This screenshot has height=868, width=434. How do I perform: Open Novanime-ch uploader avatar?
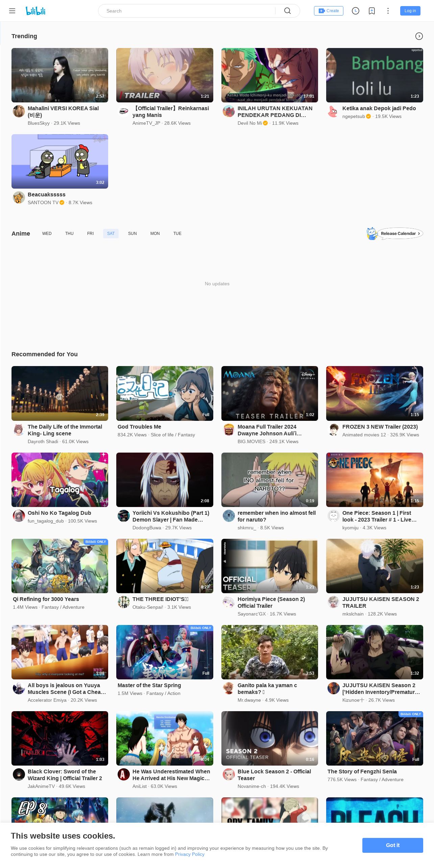(x=229, y=774)
